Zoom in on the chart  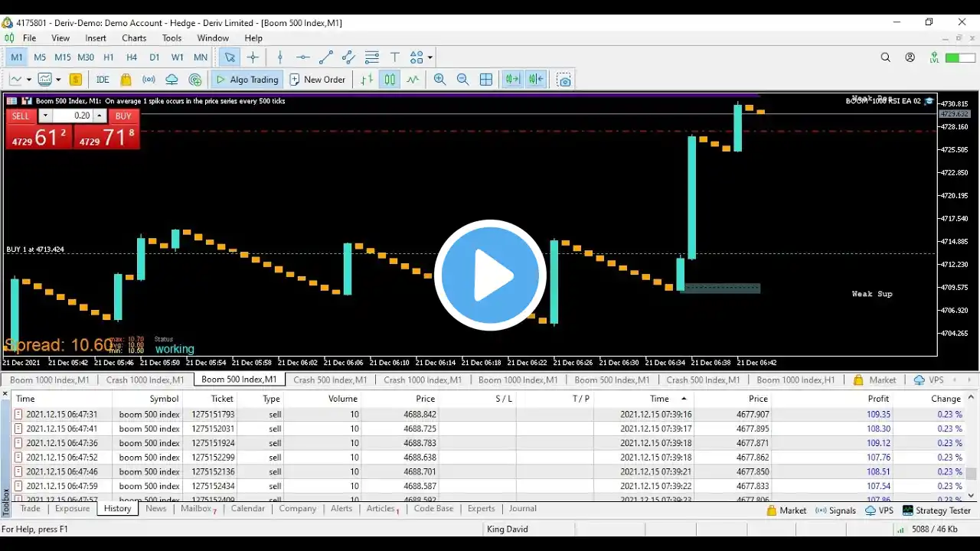coord(440,80)
